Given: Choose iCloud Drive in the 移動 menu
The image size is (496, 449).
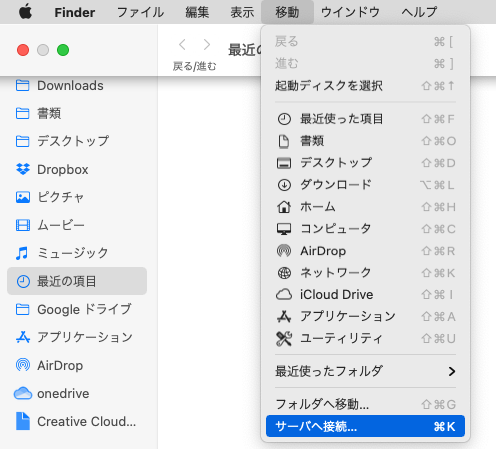Looking at the screenshot, I should pyautogui.click(x=365, y=295).
